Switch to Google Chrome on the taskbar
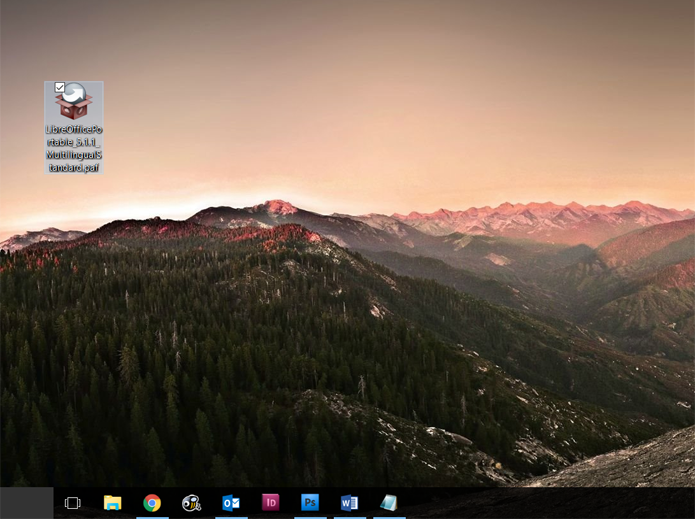Viewport: 695px width, 519px height. point(152,503)
